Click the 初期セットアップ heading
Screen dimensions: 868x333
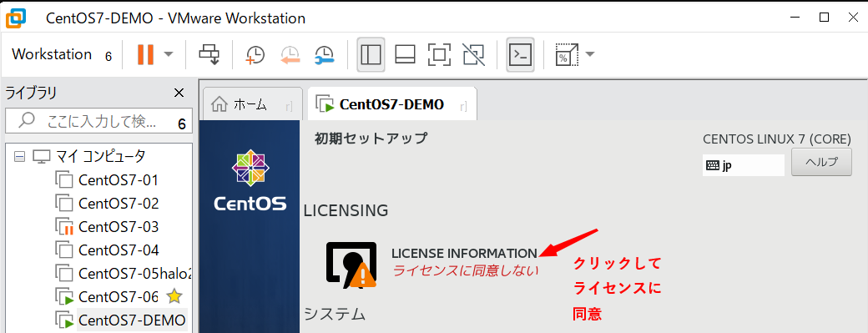tap(371, 139)
